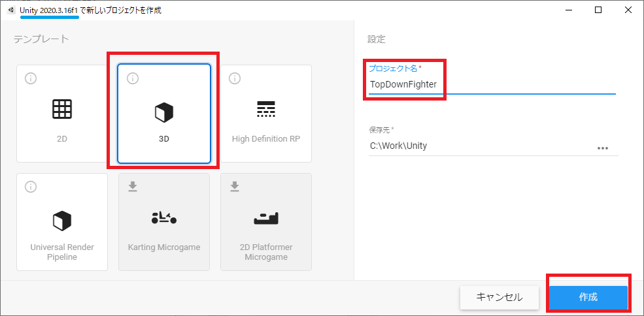The height and width of the screenshot is (316, 644).
Task: Click the 作成 button
Action: [x=588, y=297]
